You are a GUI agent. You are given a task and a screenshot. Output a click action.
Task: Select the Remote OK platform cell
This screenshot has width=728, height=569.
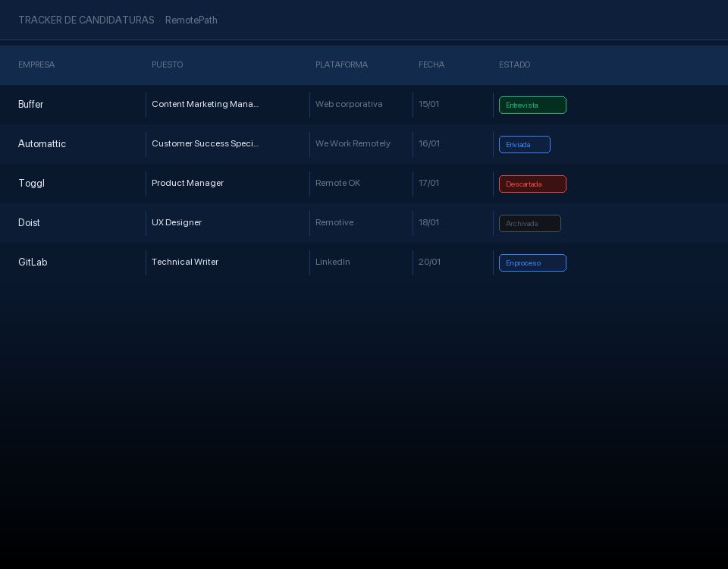click(337, 183)
